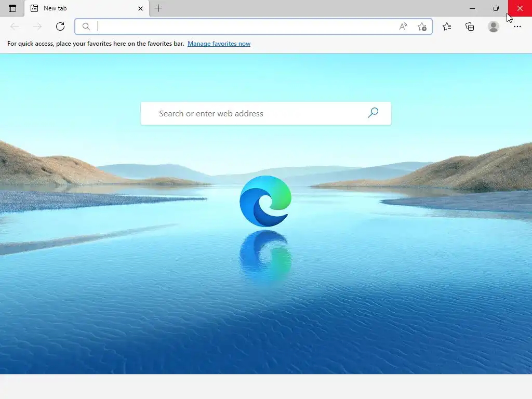Select the New tab tab

coord(87,8)
